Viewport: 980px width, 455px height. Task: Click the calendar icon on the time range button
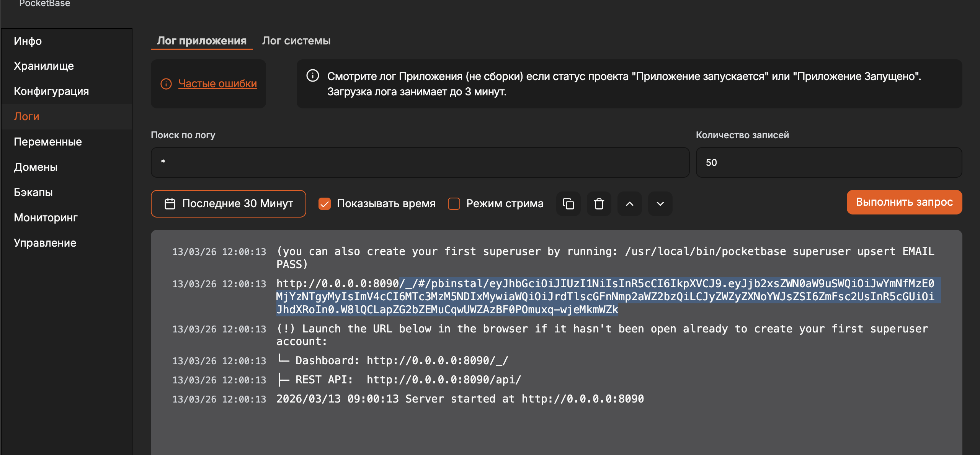(170, 203)
